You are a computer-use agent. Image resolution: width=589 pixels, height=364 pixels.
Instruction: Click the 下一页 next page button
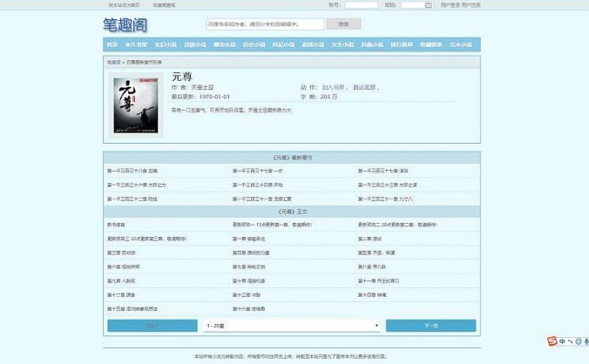[x=430, y=326]
